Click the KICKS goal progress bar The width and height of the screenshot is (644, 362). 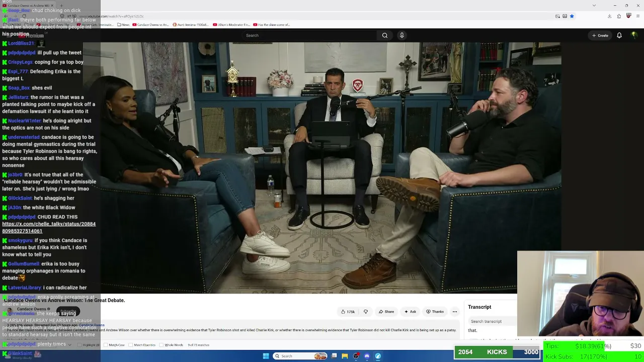coord(497,352)
